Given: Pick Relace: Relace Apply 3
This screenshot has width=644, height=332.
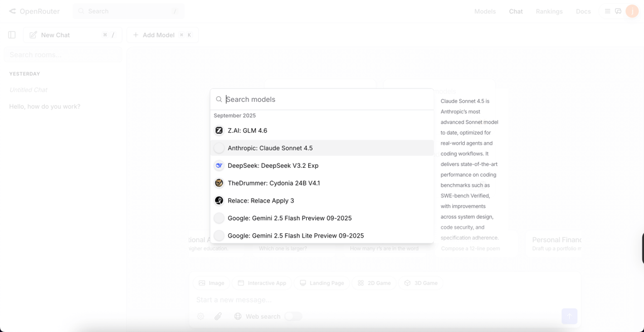Looking at the screenshot, I should (x=322, y=201).
